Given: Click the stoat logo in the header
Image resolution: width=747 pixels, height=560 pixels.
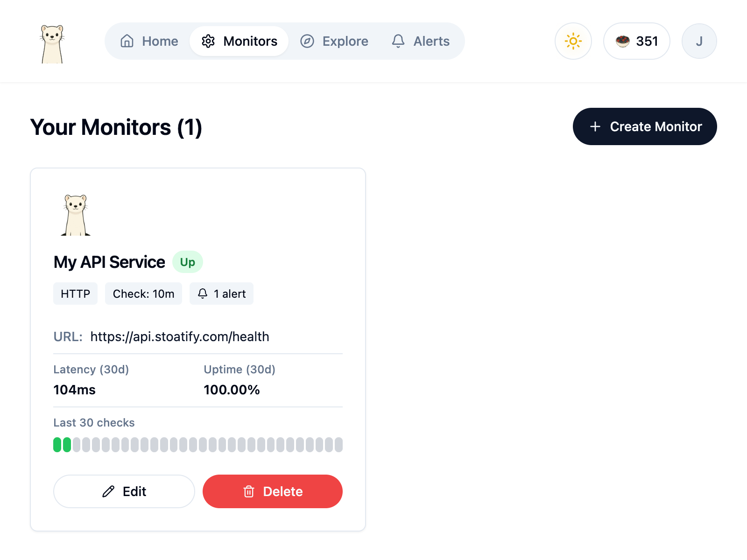Looking at the screenshot, I should coord(52,43).
